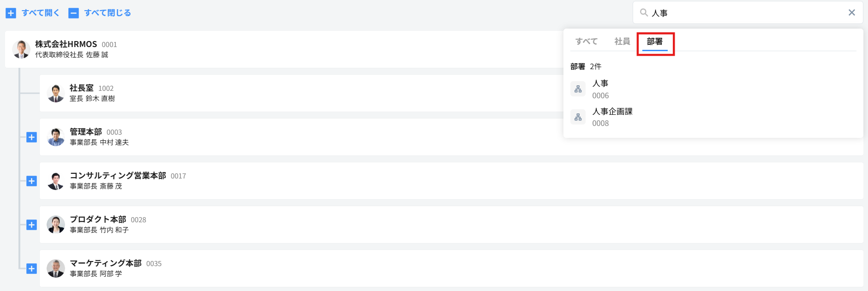Switch to the すべて results tab
This screenshot has width=868, height=291.
pyautogui.click(x=587, y=42)
